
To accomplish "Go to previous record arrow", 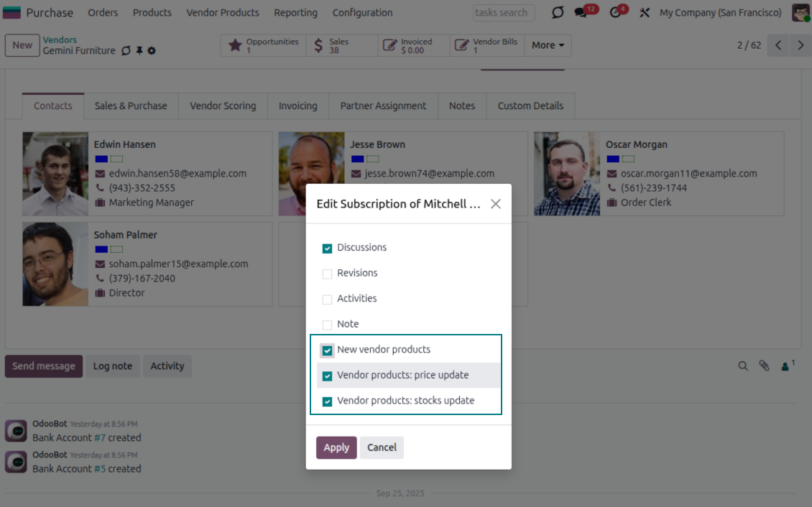I will [778, 45].
